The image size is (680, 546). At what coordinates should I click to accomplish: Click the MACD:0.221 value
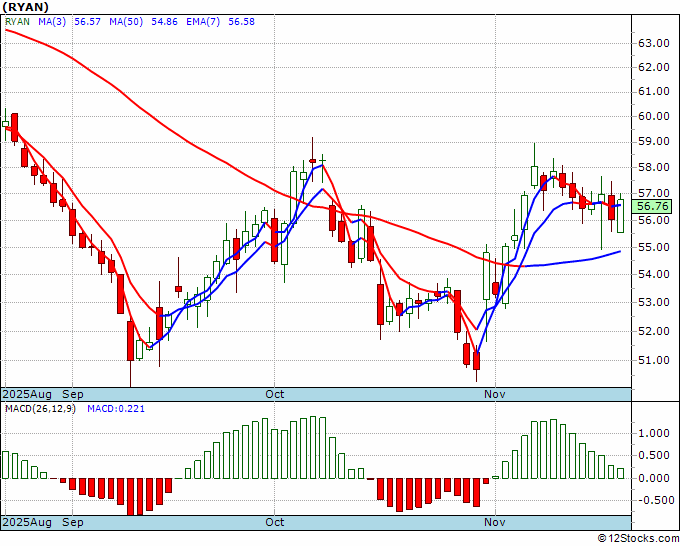(x=116, y=409)
